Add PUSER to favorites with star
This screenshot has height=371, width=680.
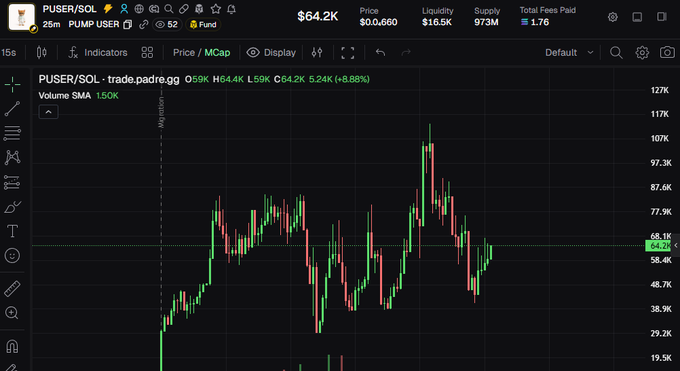click(216, 9)
